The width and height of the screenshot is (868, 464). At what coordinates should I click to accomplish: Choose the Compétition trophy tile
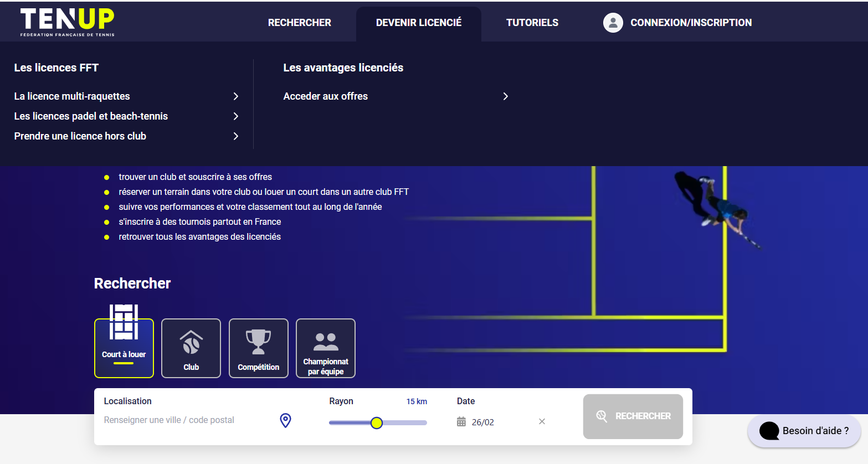click(x=258, y=348)
